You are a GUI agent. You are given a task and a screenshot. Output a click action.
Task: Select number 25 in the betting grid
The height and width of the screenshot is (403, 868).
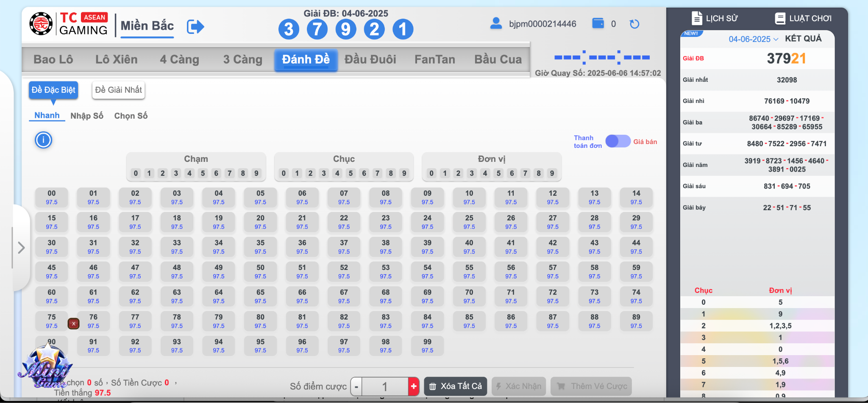point(469,222)
